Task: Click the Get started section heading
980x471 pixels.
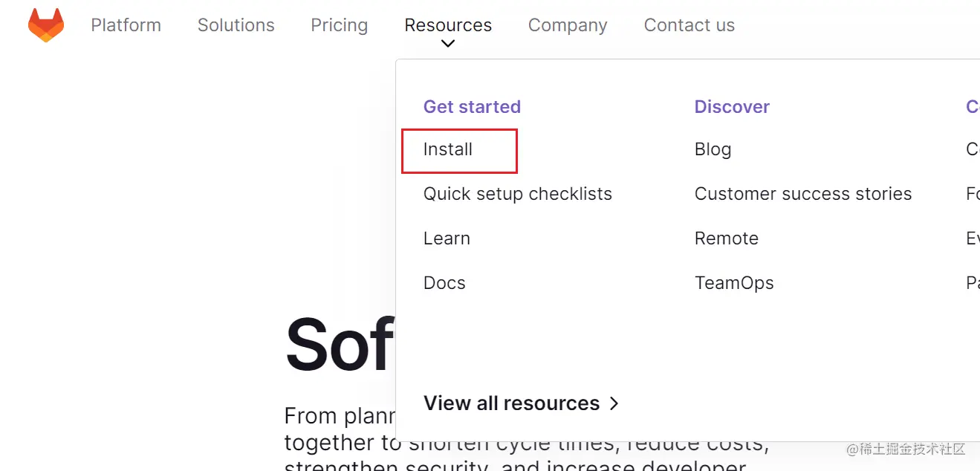Action: pos(472,107)
